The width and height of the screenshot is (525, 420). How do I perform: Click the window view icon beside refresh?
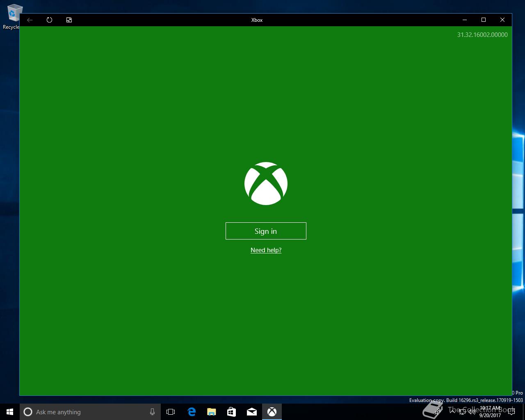tap(69, 20)
